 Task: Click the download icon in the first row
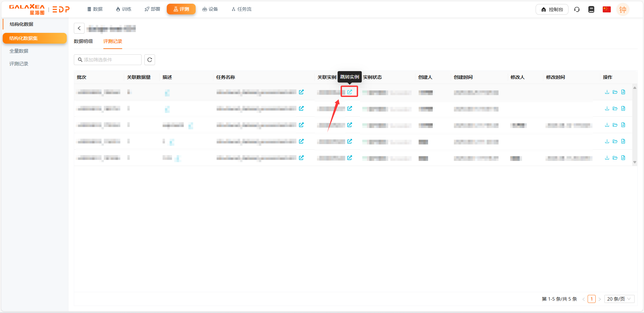(x=607, y=92)
